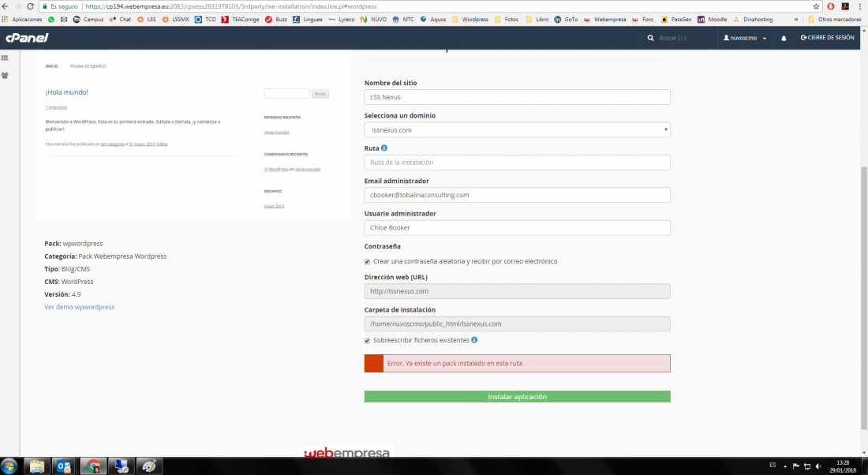
Task: Click the taskbar clock showing 13:28
Action: 843,466
